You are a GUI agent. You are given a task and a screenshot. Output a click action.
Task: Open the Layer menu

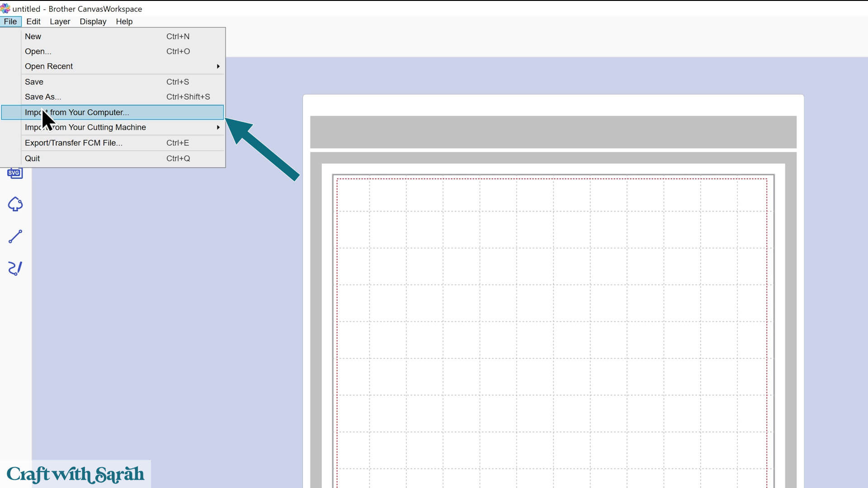[x=60, y=22]
